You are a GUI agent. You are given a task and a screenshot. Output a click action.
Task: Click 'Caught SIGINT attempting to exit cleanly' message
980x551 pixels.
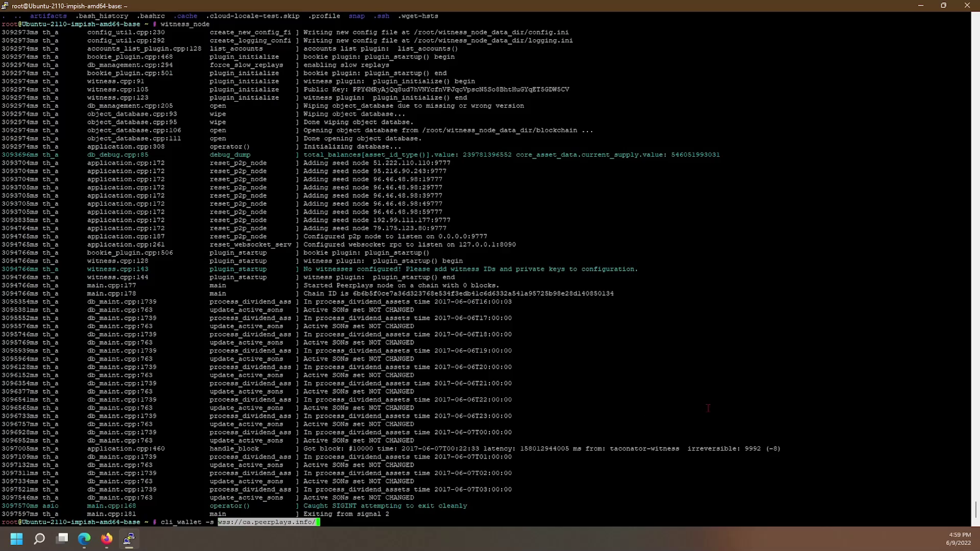[x=385, y=506]
